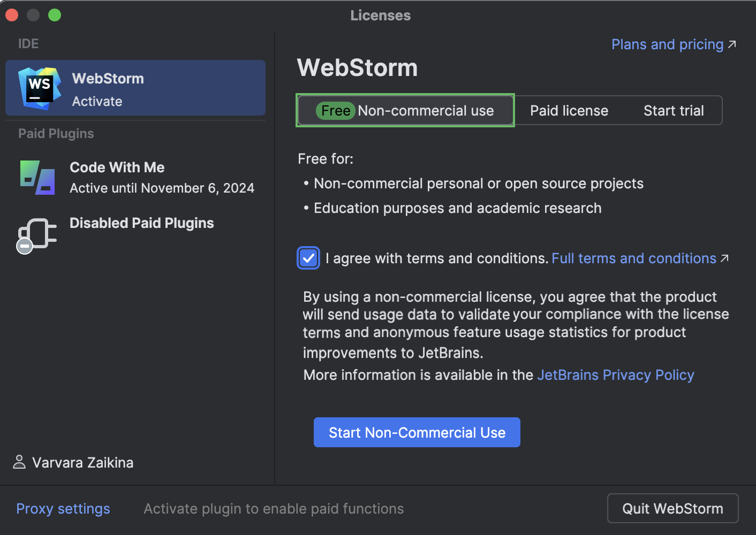Screen dimensions: 756x535
Task: Click the arrow icon next to Plans and pricing
Action: (732, 44)
